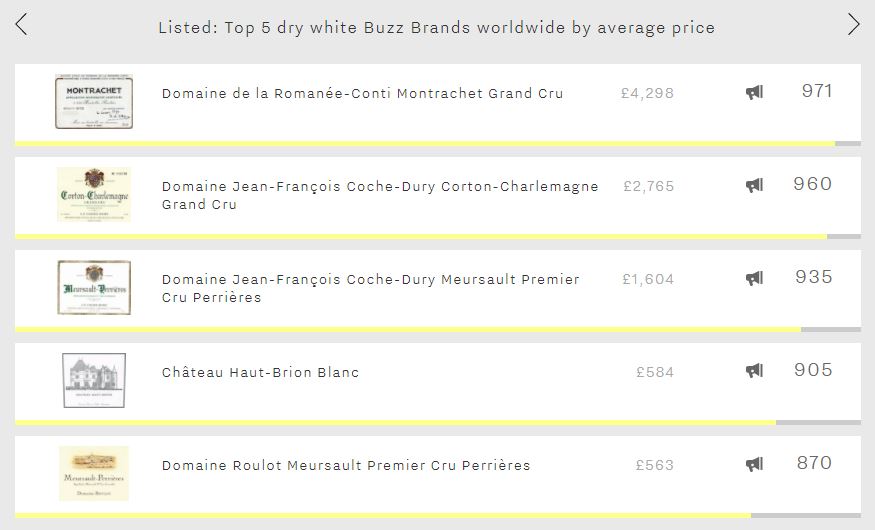The height and width of the screenshot is (530, 875).
Task: Click megaphone icon for Romanée-Conti Montrachet
Action: (x=754, y=92)
